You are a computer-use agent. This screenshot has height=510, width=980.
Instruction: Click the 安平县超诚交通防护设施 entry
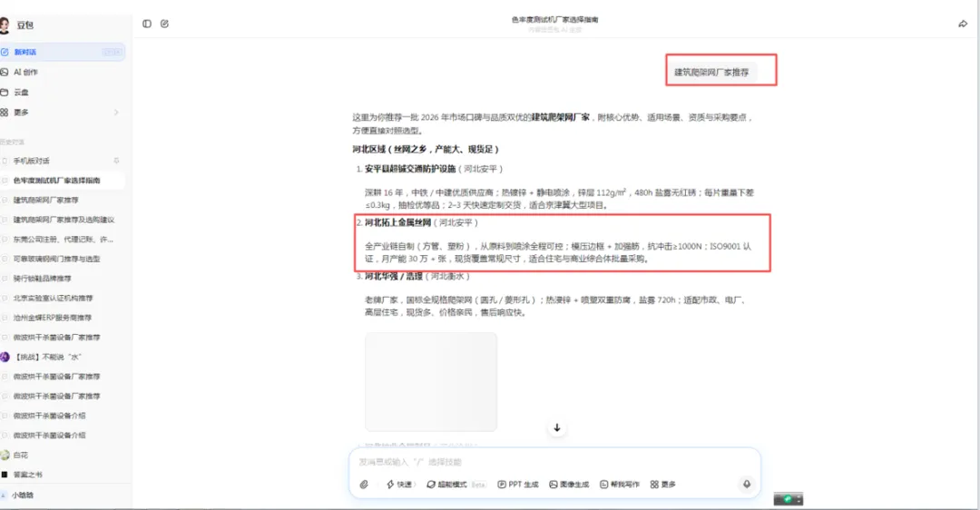tap(410, 169)
